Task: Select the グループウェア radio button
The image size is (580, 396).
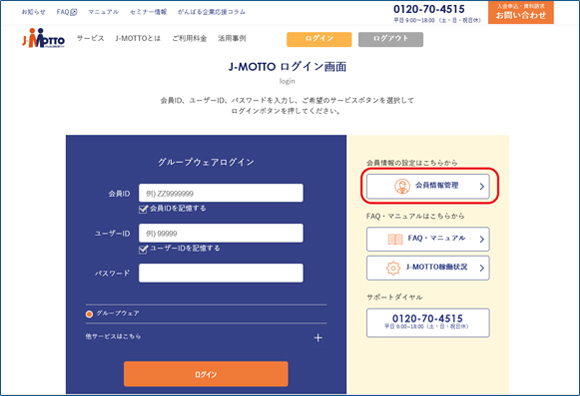Action: (x=89, y=314)
